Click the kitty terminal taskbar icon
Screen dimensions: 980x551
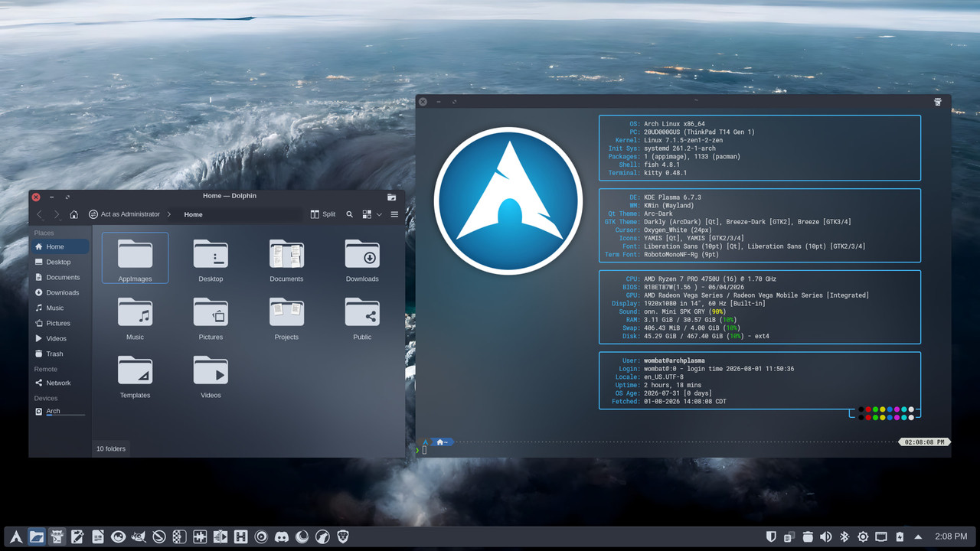57,537
